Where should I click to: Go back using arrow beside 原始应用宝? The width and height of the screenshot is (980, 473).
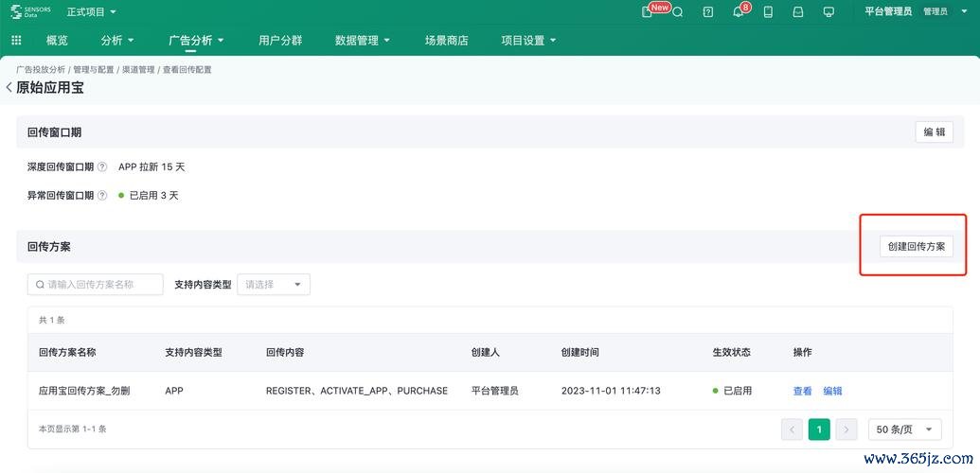click(9, 87)
